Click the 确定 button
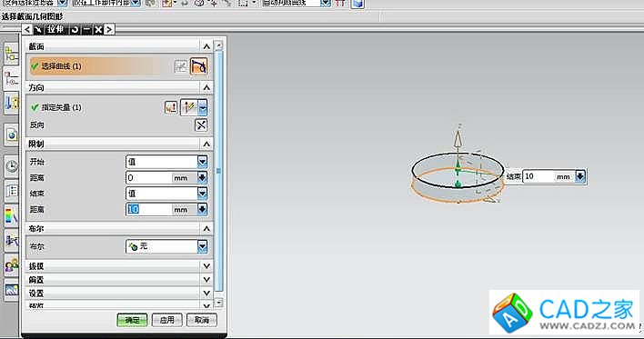Viewport: 644px width, 339px height. tap(132, 320)
